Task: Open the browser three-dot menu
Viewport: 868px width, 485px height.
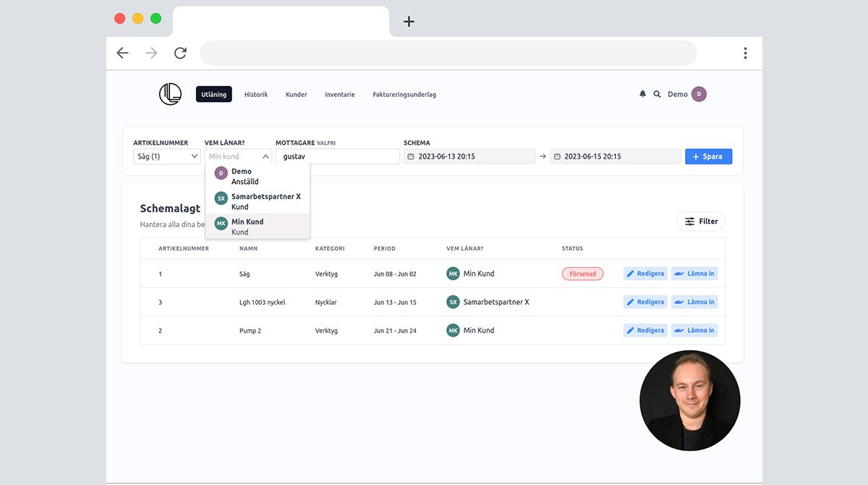Action: click(744, 53)
